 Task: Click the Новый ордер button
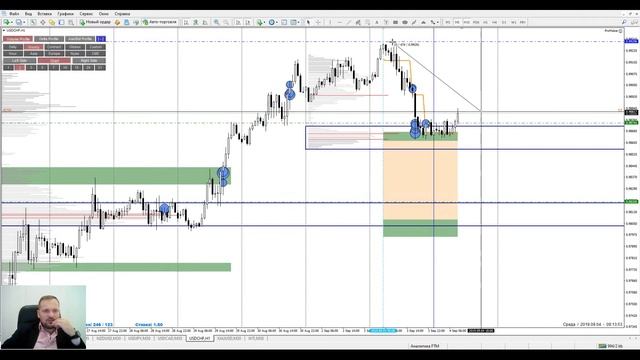(95, 22)
